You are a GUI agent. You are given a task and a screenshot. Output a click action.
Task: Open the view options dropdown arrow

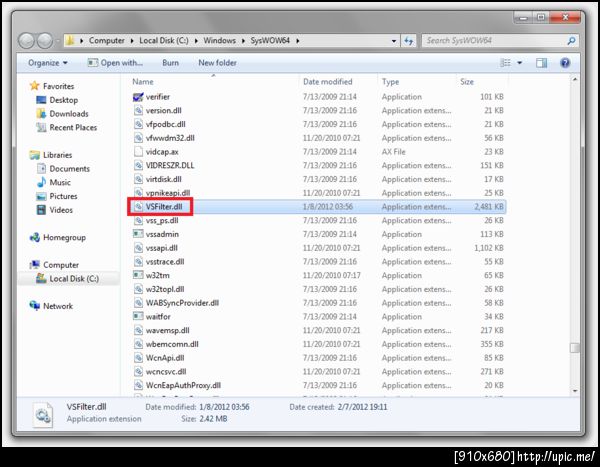click(520, 63)
